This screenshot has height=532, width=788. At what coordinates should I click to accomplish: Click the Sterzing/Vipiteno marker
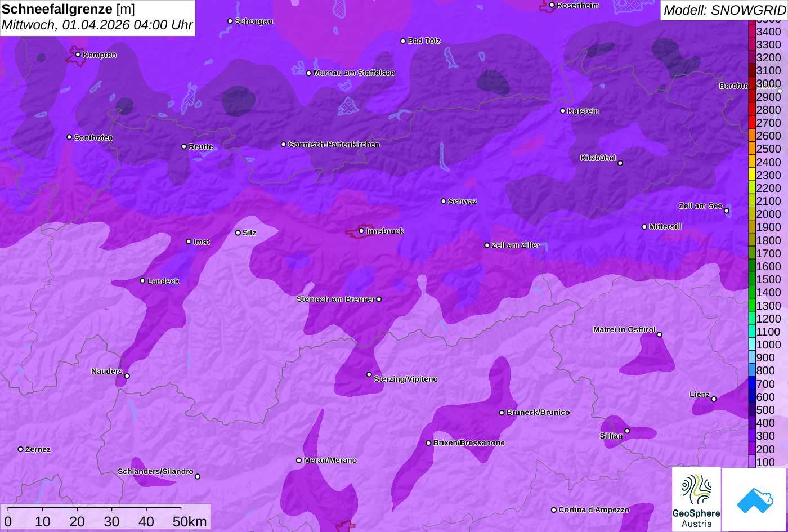(369, 374)
